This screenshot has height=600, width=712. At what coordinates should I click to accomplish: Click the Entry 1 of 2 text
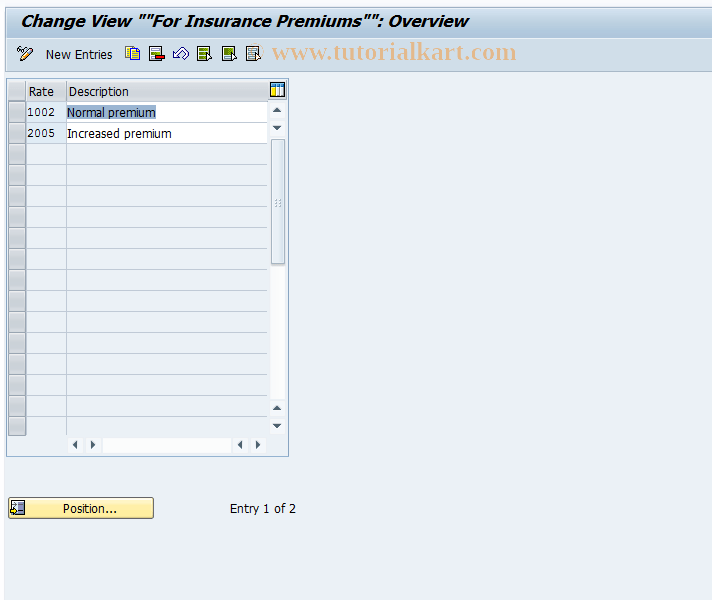click(x=262, y=509)
